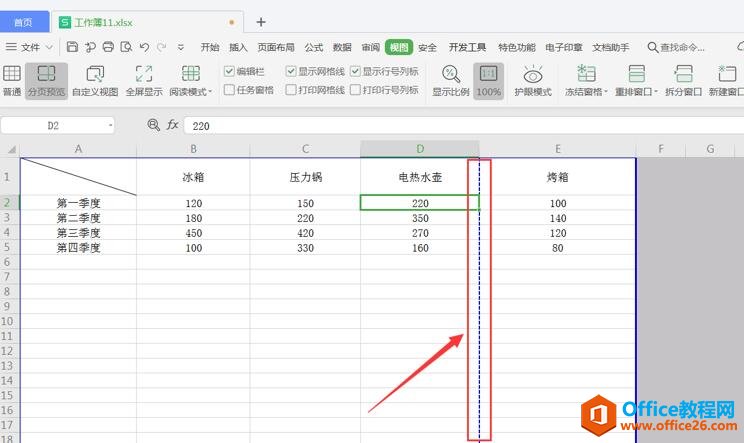The width and height of the screenshot is (744, 443).
Task: Toggle the Task Pane (任务窗格) checkbox
Action: [x=229, y=90]
